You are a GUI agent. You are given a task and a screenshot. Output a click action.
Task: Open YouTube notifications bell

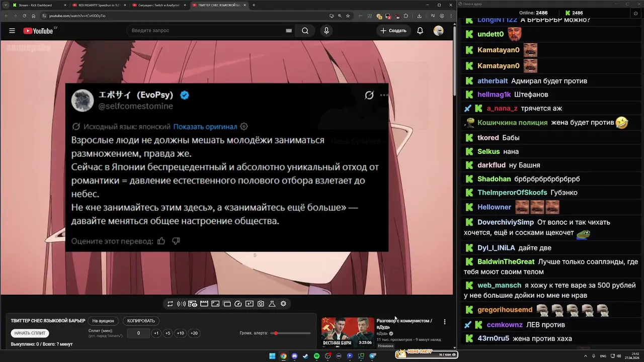tap(420, 31)
